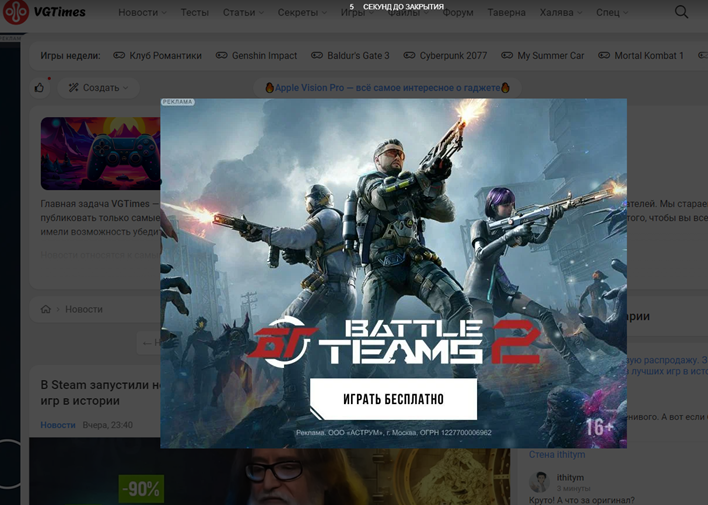Open the Apple Vision Pro article link
The width and height of the screenshot is (708, 505).
point(387,88)
